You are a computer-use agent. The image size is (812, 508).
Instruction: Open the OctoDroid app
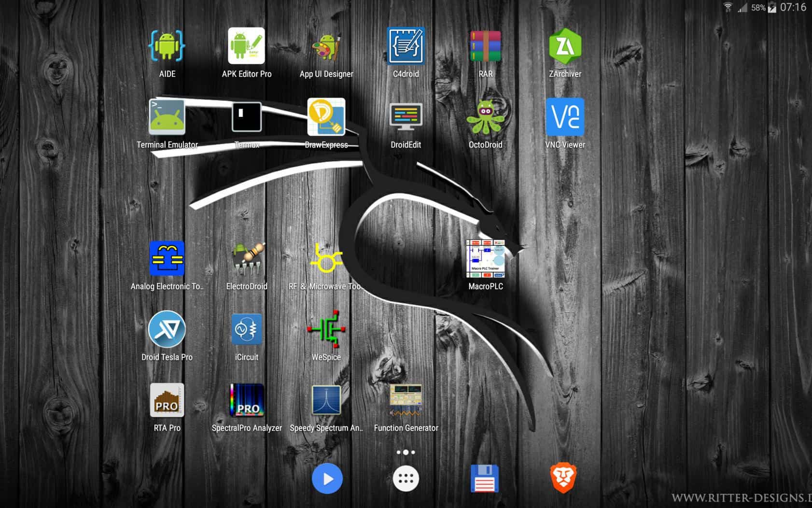[486, 117]
